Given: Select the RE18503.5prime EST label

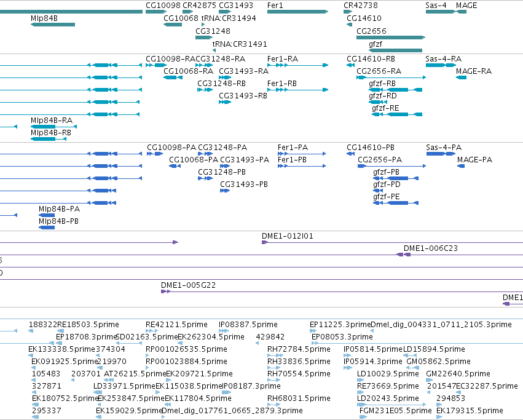Looking at the screenshot, I should (x=88, y=325).
